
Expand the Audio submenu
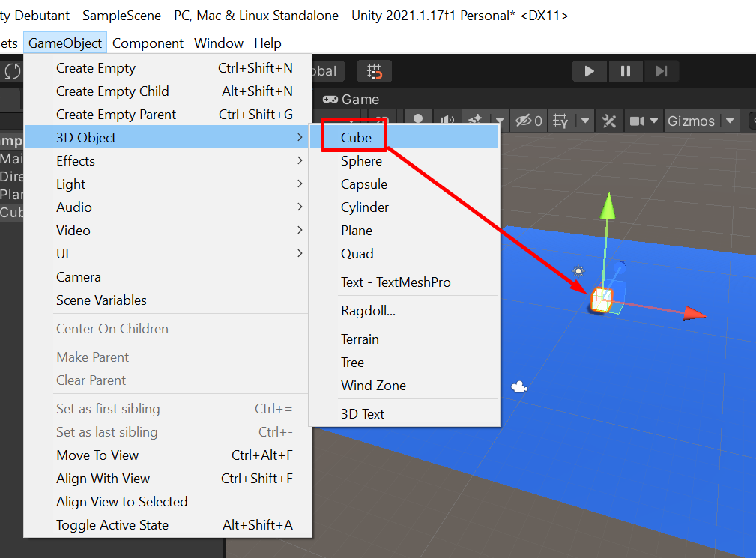click(166, 207)
